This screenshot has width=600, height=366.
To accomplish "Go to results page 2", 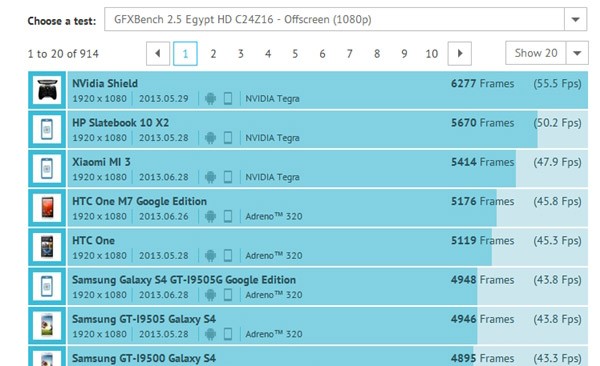I will coord(213,54).
